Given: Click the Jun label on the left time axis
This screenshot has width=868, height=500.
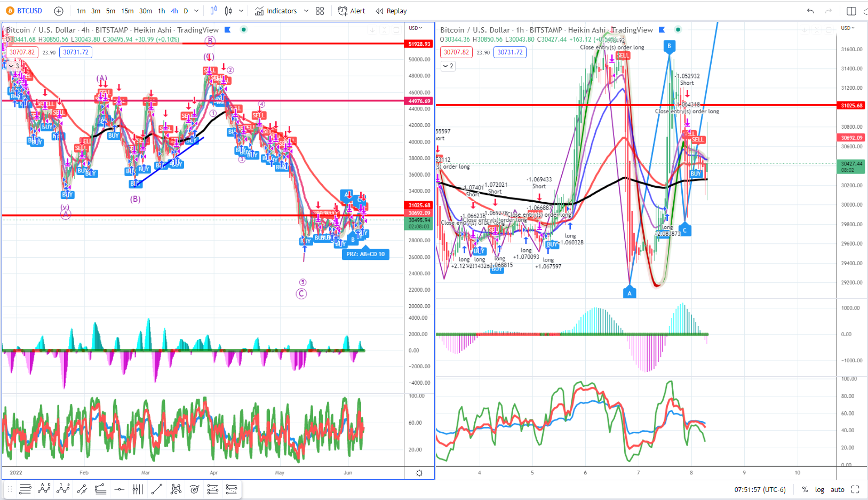Looking at the screenshot, I should (x=348, y=473).
